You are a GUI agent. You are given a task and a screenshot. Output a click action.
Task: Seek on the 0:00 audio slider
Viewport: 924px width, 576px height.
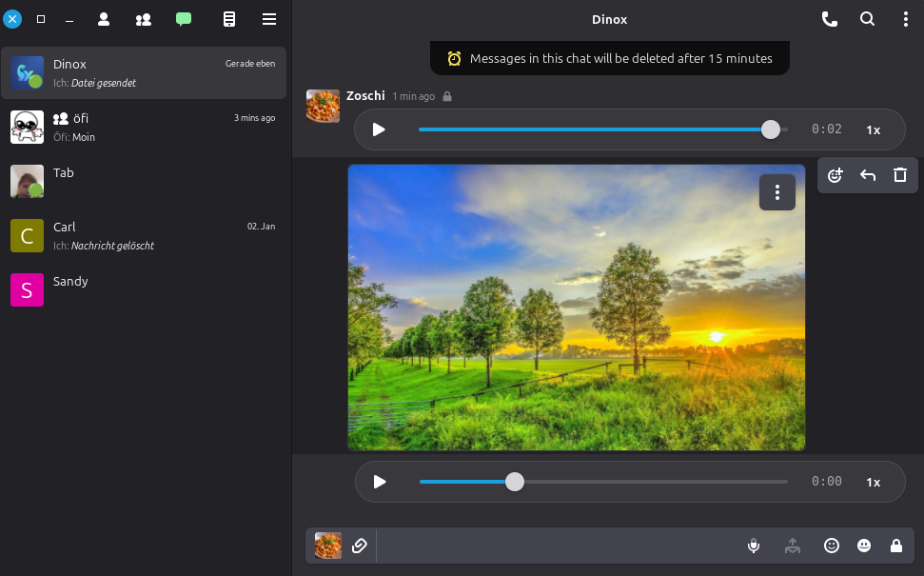click(603, 482)
